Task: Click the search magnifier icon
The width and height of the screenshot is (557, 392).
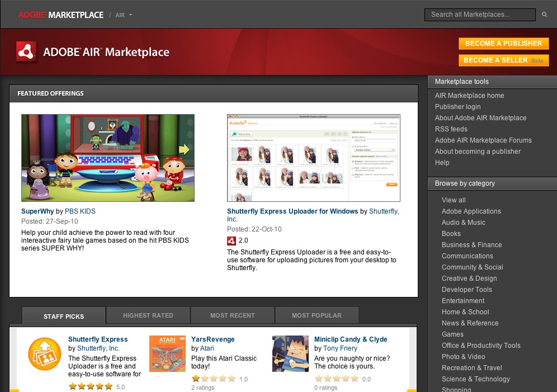Action: coord(544,15)
